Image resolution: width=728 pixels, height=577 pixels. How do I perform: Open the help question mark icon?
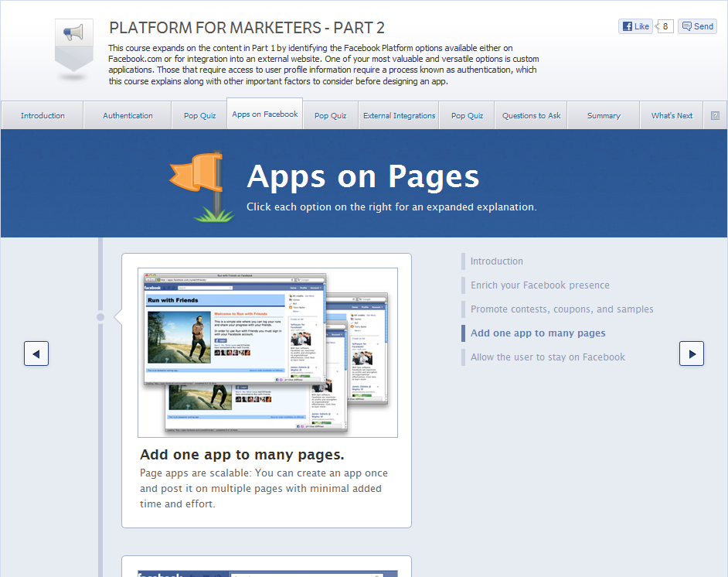click(x=715, y=116)
